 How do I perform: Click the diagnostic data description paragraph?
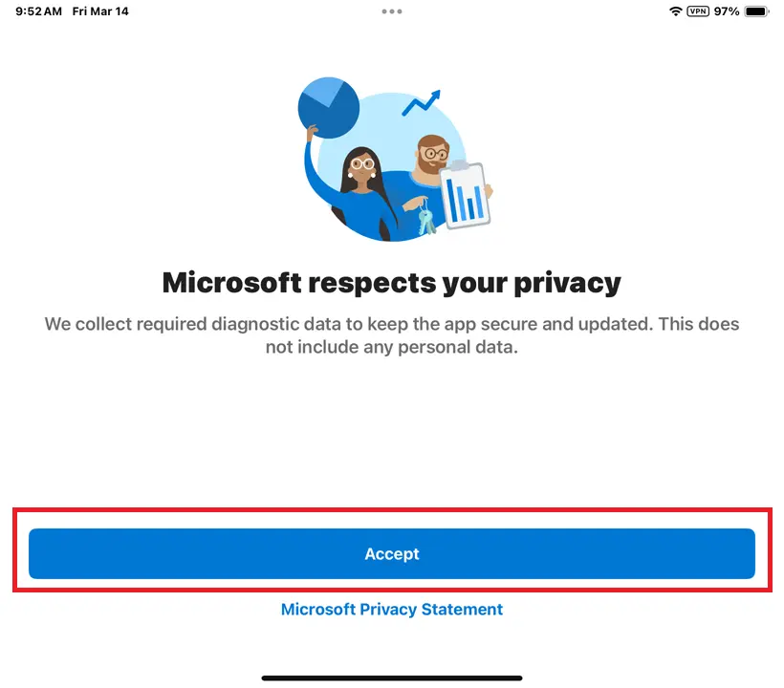392,335
